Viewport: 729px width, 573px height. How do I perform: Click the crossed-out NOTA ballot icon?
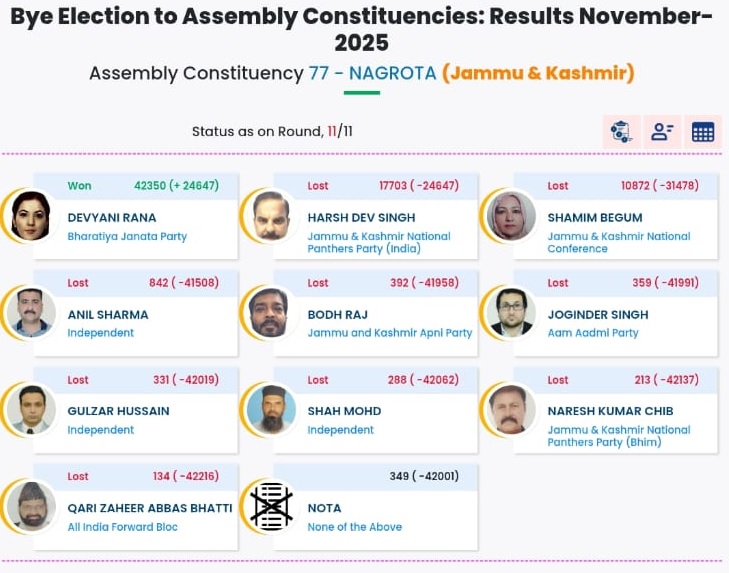tap(271, 505)
